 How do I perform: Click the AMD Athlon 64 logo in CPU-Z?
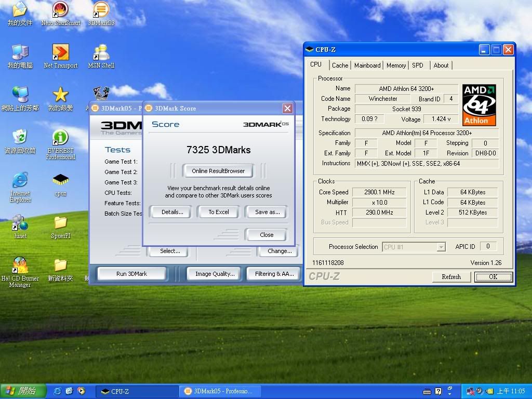coord(479,105)
